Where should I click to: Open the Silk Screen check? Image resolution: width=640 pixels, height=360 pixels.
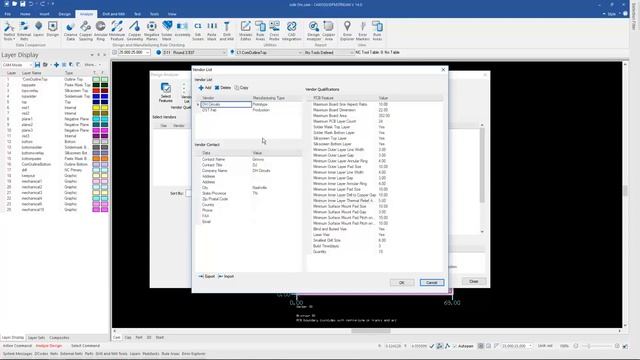click(198, 31)
